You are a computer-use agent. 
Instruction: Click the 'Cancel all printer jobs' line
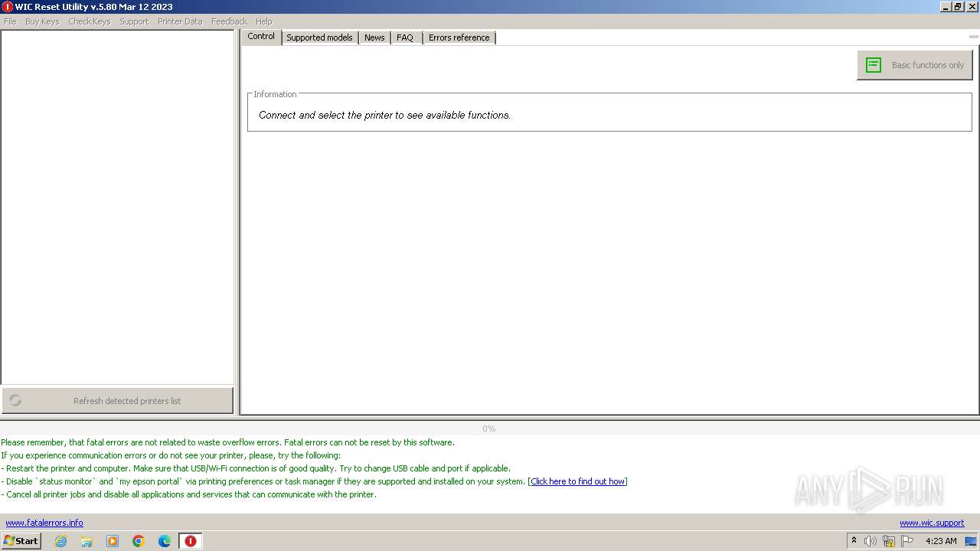(188, 494)
